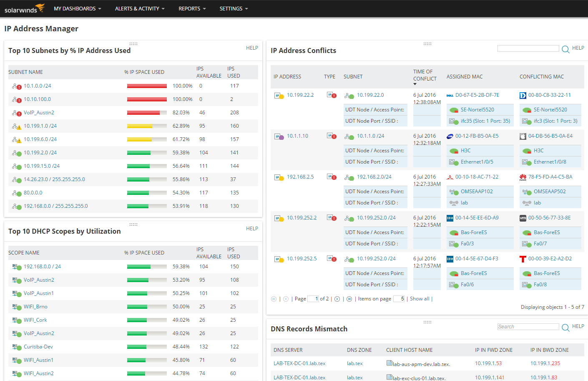Click the Huawei vendor icon for 78-F5-FD-A4-C5-BA
This screenshot has height=381, width=588.
coord(523,177)
